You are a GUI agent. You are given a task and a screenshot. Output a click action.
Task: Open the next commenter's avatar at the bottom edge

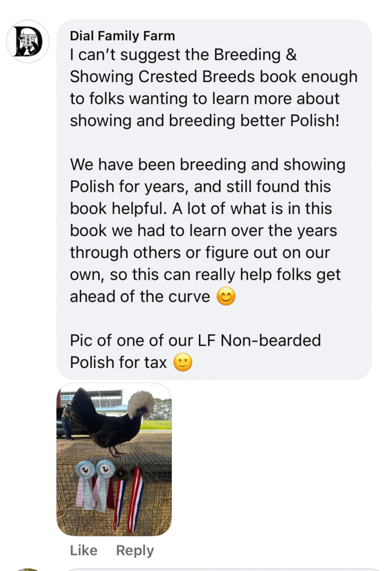pos(28,569)
